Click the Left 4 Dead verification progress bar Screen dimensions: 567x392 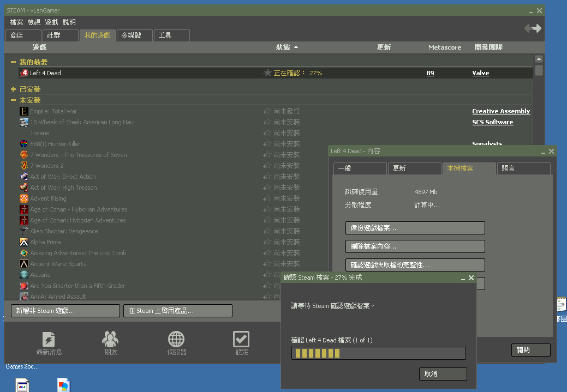378,353
